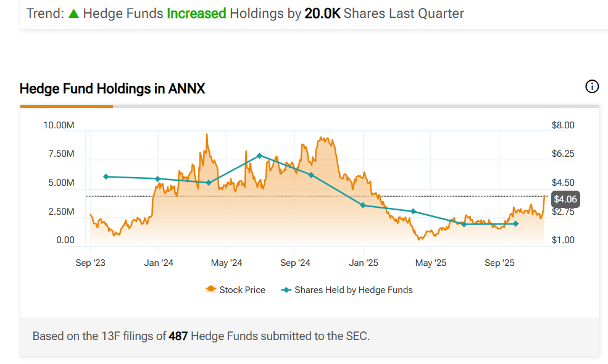Select the orange tab indicator under the heading

[67, 106]
